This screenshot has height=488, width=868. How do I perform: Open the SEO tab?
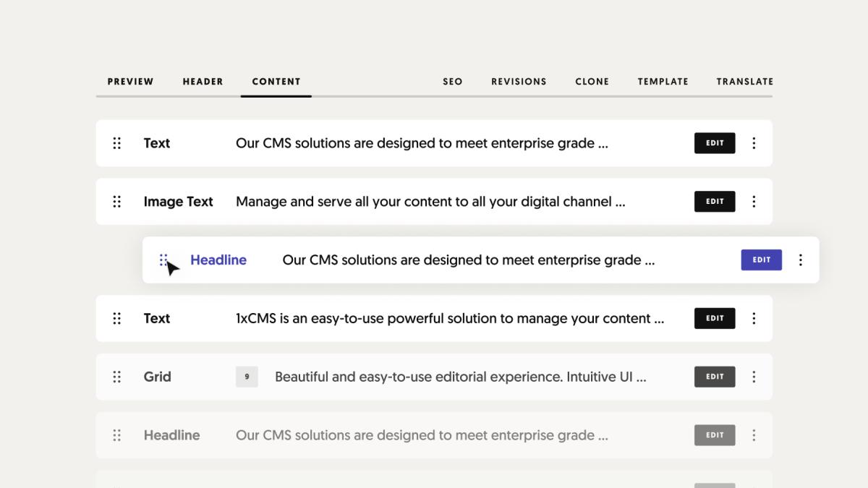(x=453, y=82)
